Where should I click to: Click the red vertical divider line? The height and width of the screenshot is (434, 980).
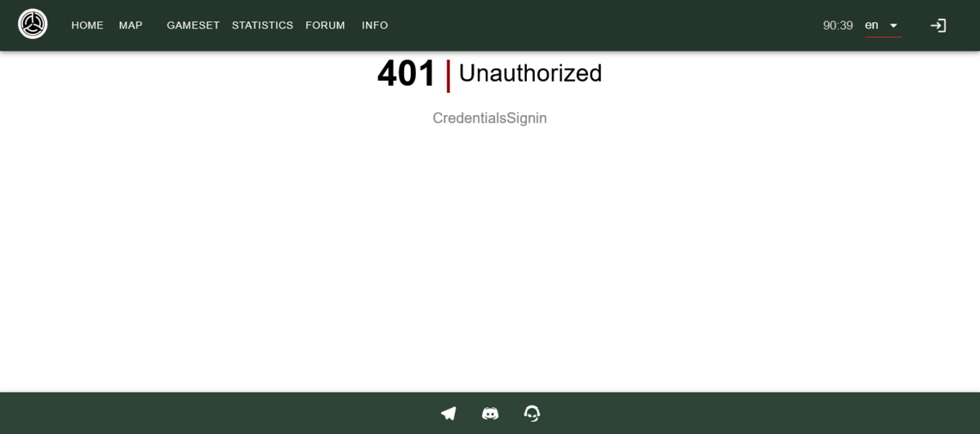(x=448, y=76)
